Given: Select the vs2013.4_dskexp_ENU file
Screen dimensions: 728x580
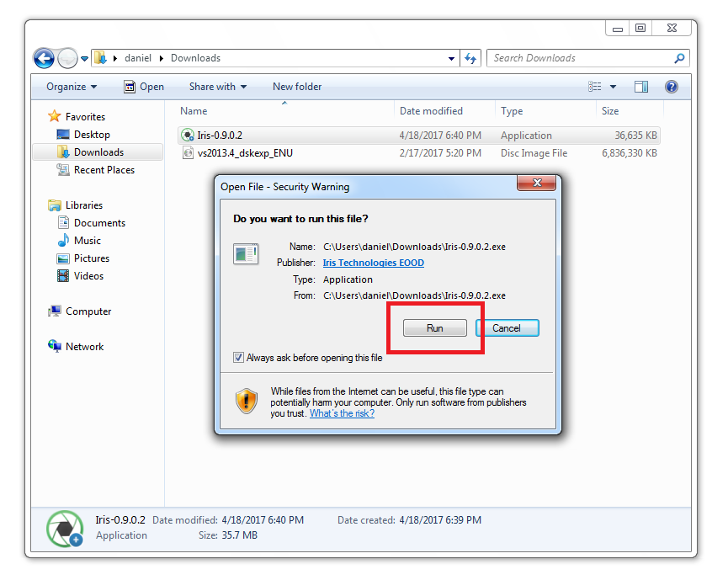Looking at the screenshot, I should coord(245,152).
